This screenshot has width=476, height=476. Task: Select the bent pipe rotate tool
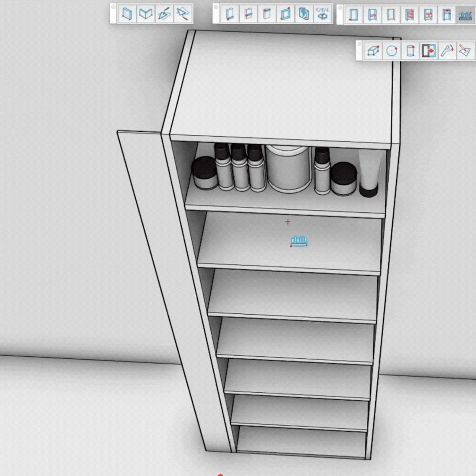pyautogui.click(x=446, y=51)
